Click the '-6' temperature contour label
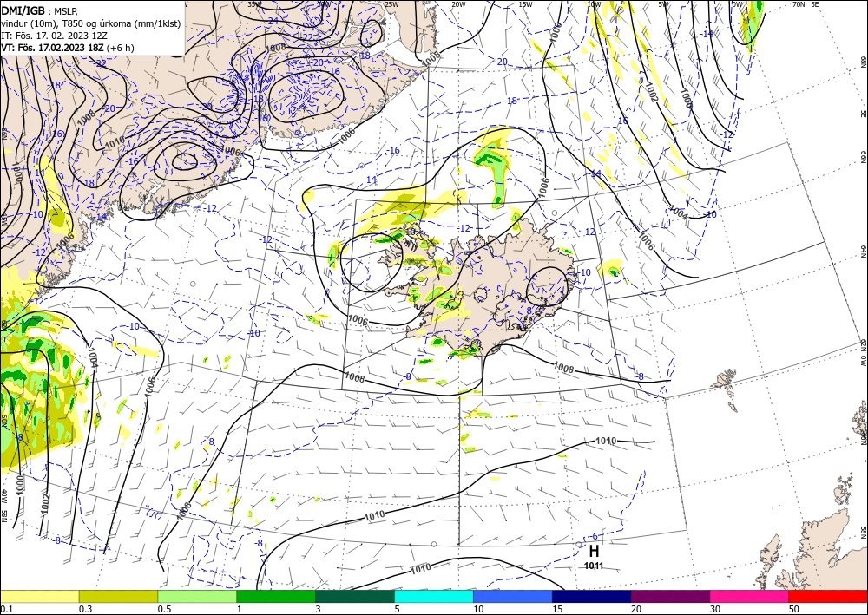 [594, 536]
